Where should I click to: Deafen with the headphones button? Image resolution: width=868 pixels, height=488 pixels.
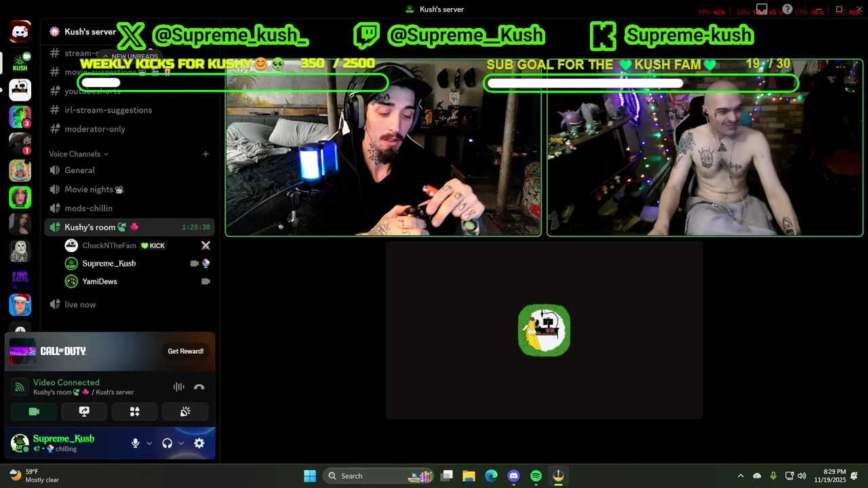167,443
